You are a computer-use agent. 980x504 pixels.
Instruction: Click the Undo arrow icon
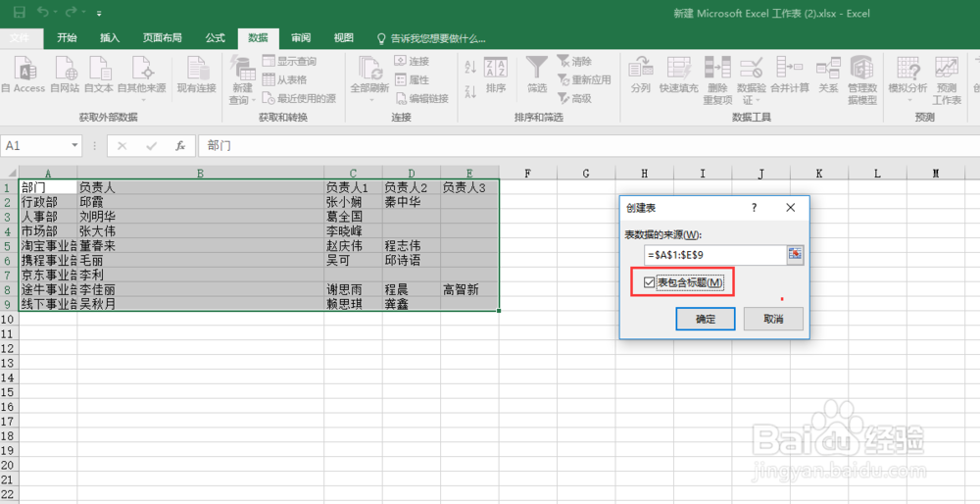(x=42, y=13)
